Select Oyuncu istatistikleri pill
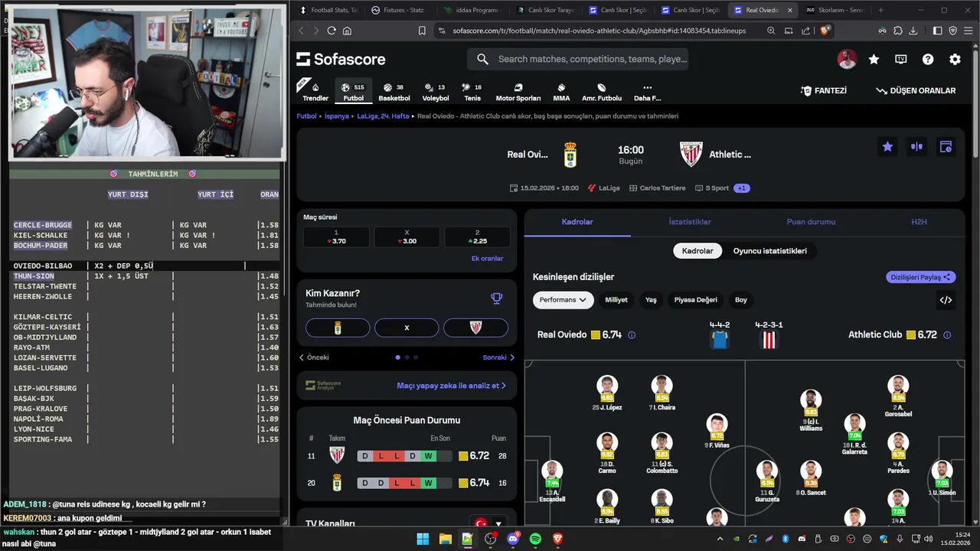This screenshot has height=551, width=980. (769, 251)
